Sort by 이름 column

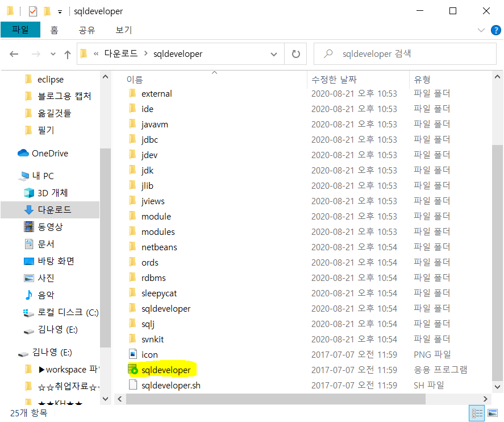coord(134,80)
